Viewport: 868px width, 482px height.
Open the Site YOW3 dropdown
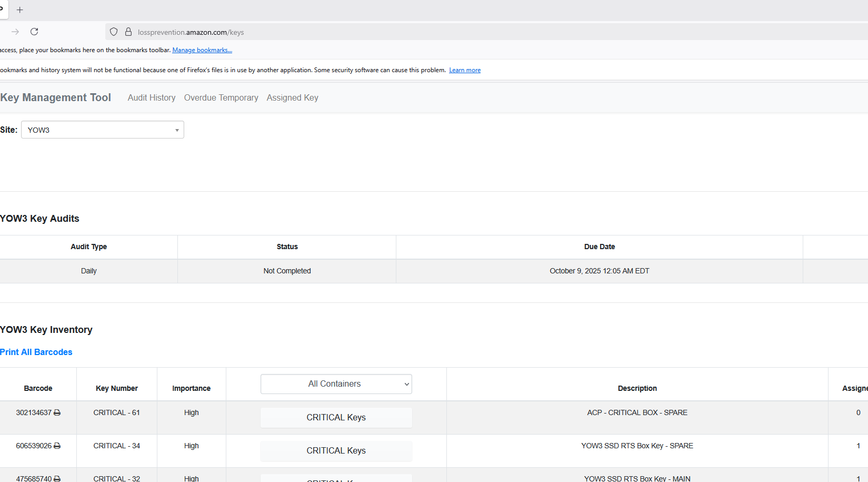coord(103,130)
